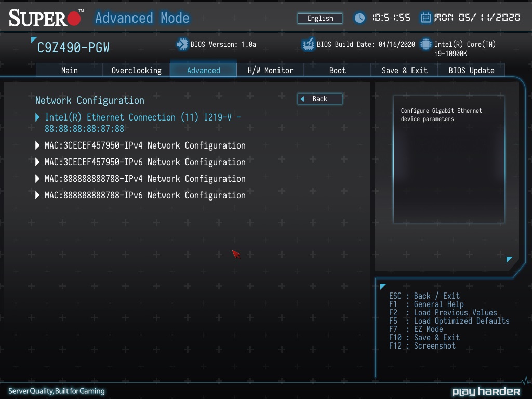
Task: Switch to the Overclocking tab
Action: [x=136, y=70]
